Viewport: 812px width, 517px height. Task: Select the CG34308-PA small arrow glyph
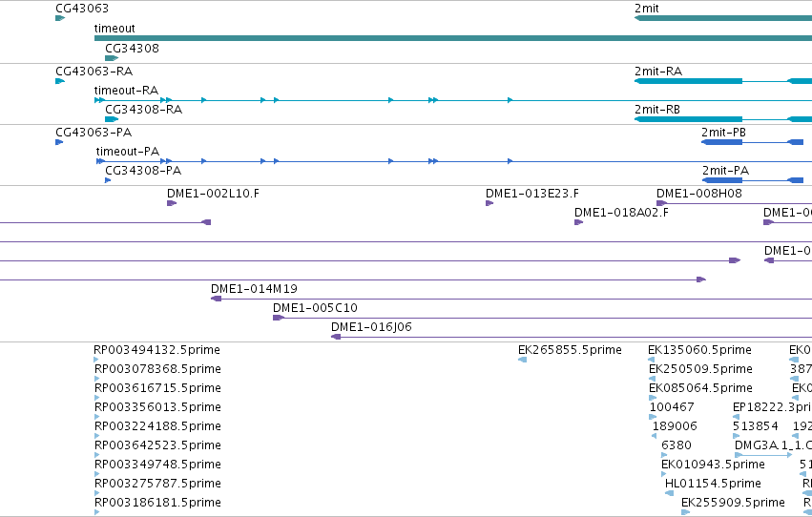[x=108, y=180]
